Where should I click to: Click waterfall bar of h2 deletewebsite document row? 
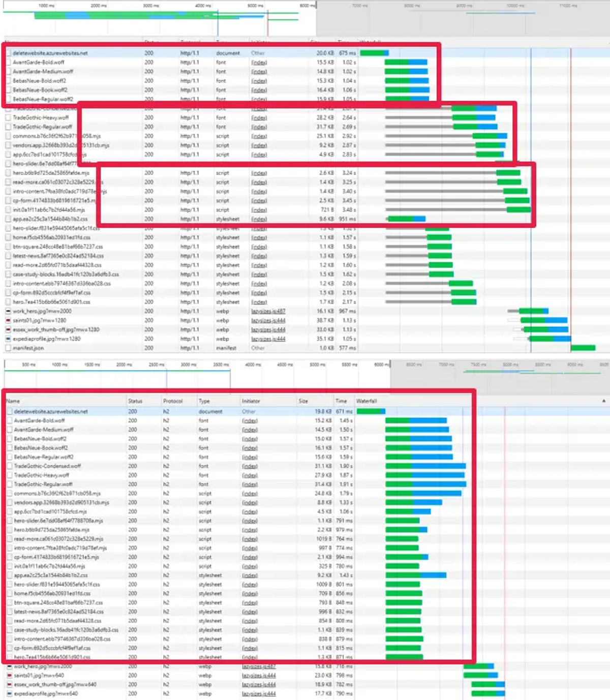(x=371, y=411)
